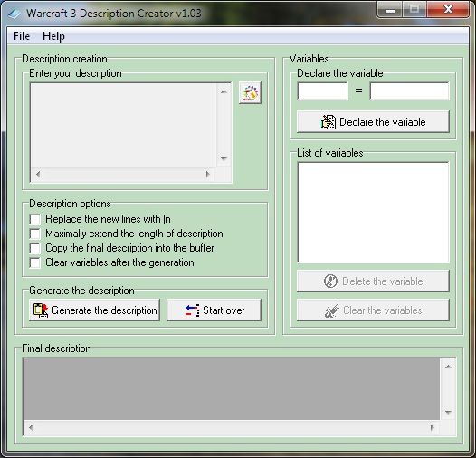Click inside the Enter your description text area
The image size is (476, 458).
(124, 125)
